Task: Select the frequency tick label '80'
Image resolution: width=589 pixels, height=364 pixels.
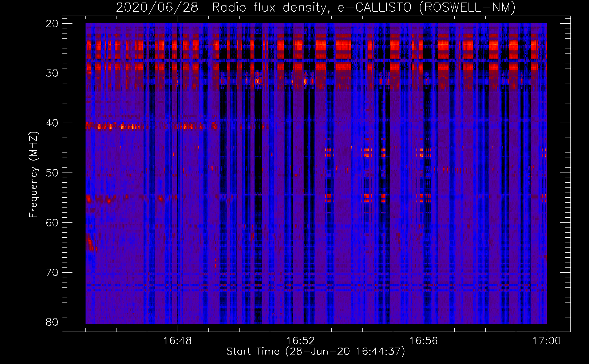Action: point(52,322)
